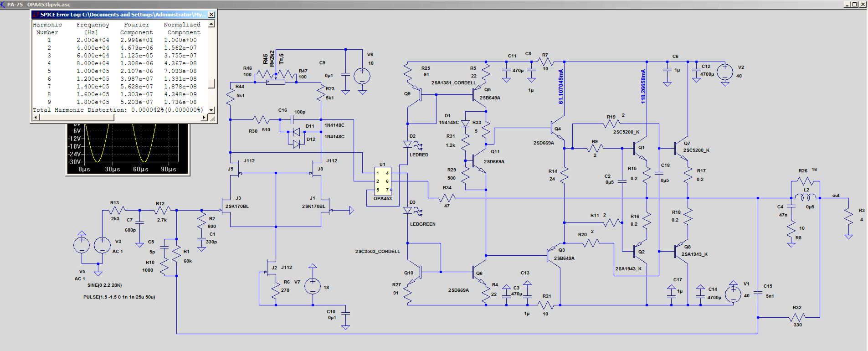Click the Error Log horizontal scroll left arrow

35,118
